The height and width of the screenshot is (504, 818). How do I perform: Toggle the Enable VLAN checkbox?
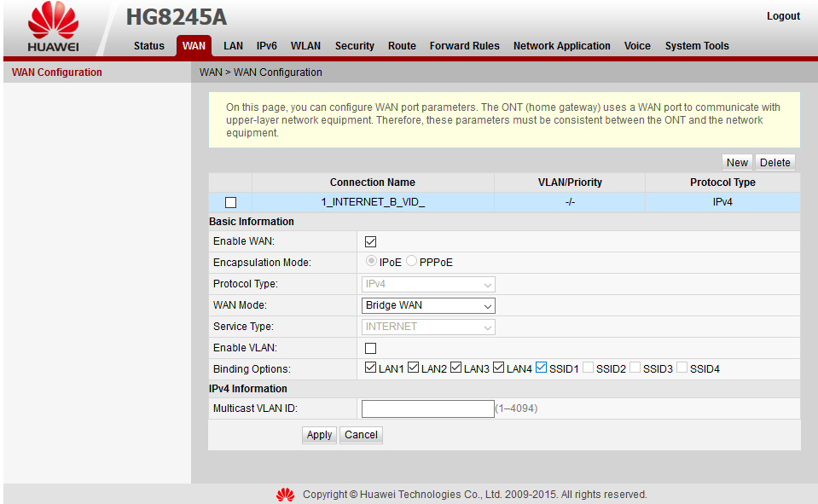(370, 348)
